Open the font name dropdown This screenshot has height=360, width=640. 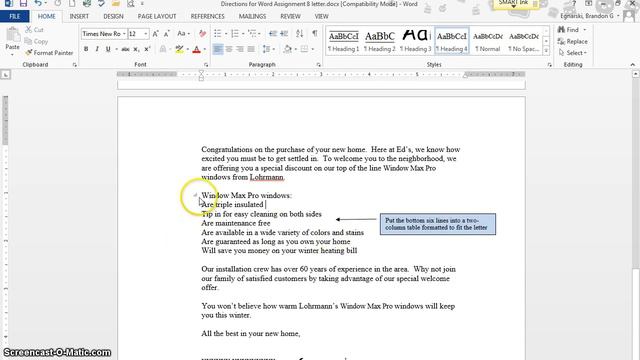(124, 34)
